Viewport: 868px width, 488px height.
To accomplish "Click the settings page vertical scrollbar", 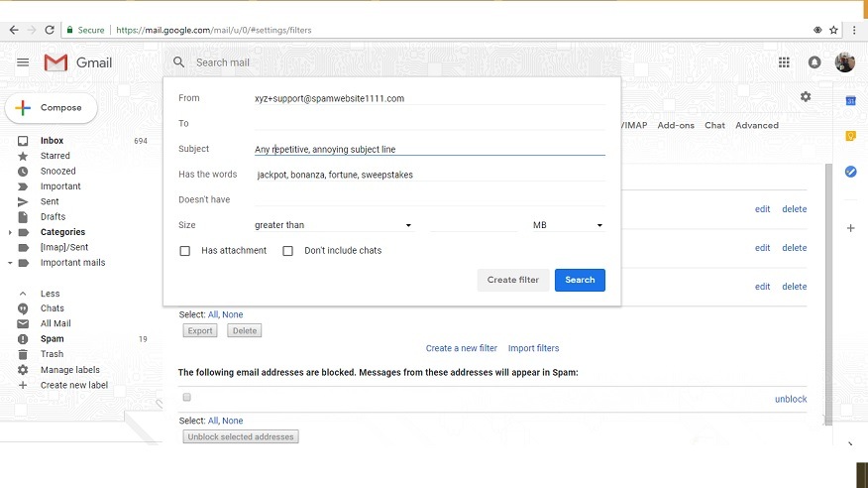I will pyautogui.click(x=828, y=294).
